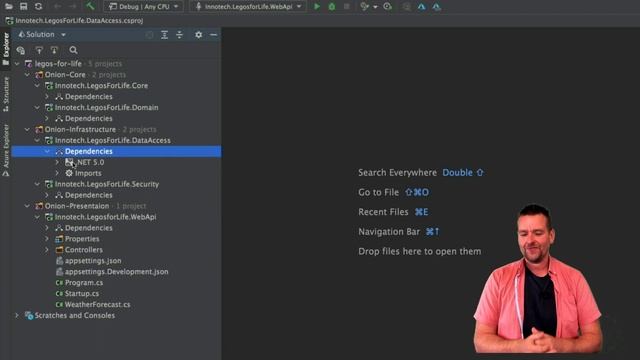The height and width of the screenshot is (360, 640).
Task: Select the Innotech.LegosforLife.WebApi project
Action: 105,217
